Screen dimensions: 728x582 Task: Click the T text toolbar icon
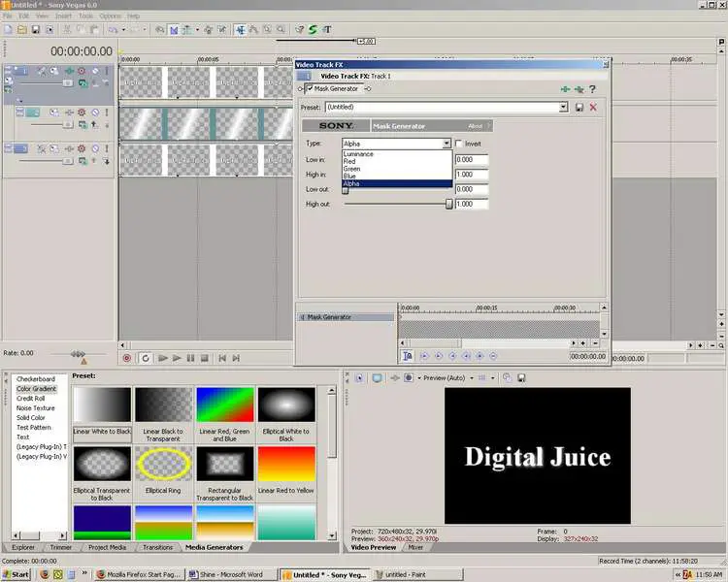(x=327, y=30)
